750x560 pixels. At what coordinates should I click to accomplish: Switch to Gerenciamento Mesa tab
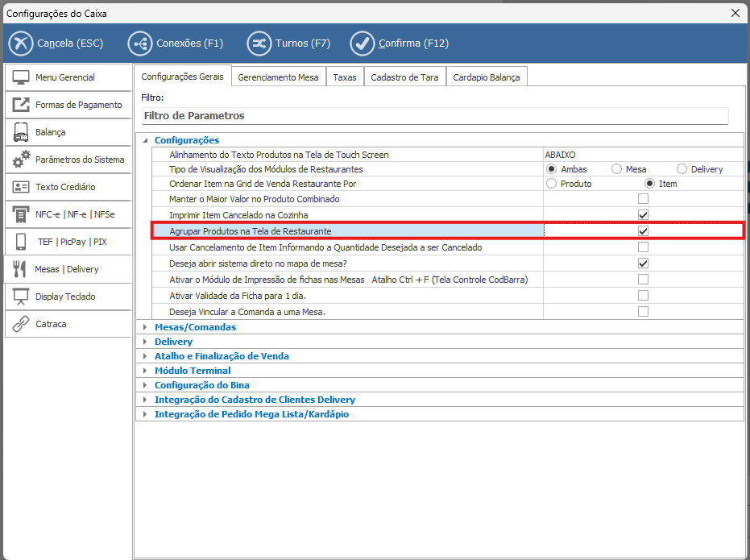tap(279, 77)
